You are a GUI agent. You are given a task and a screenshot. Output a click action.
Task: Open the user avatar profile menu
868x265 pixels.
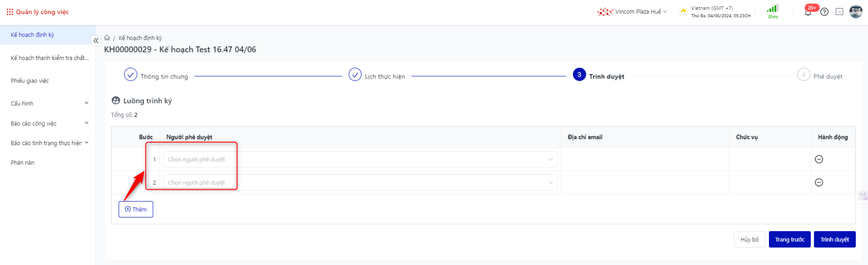(856, 12)
